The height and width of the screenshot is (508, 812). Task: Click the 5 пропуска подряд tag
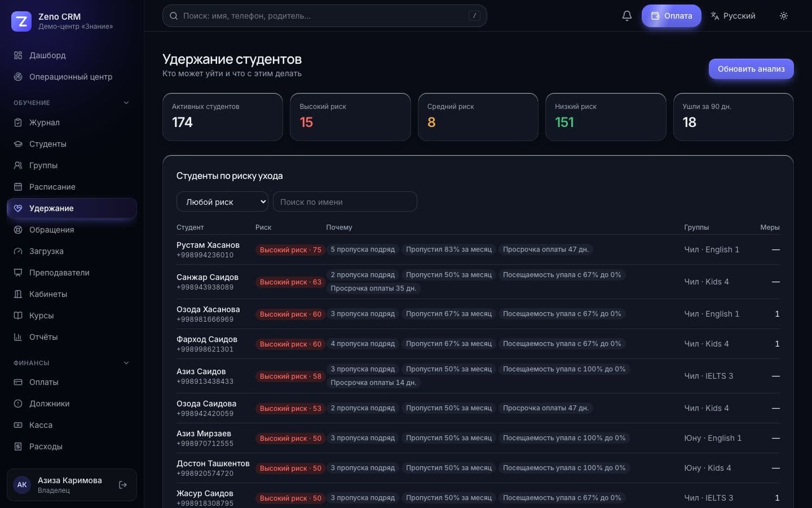click(x=363, y=249)
